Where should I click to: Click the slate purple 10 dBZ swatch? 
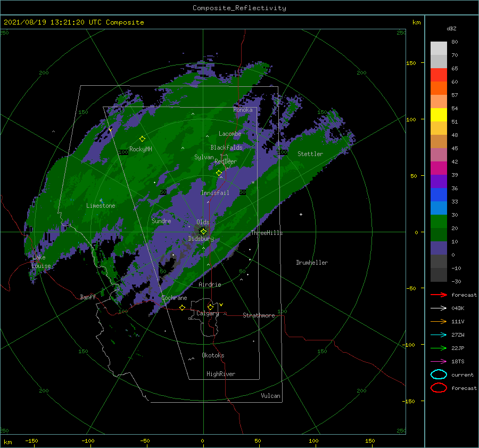(x=439, y=248)
